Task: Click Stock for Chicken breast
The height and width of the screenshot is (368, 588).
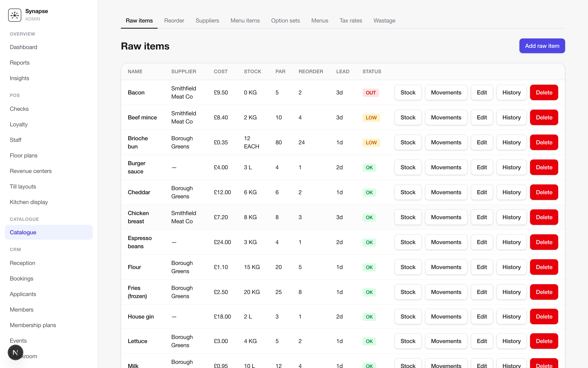Action: pos(408,217)
